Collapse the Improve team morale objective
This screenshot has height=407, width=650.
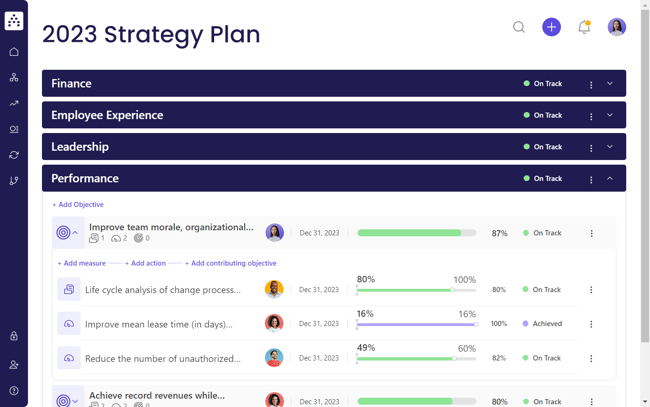75,233
